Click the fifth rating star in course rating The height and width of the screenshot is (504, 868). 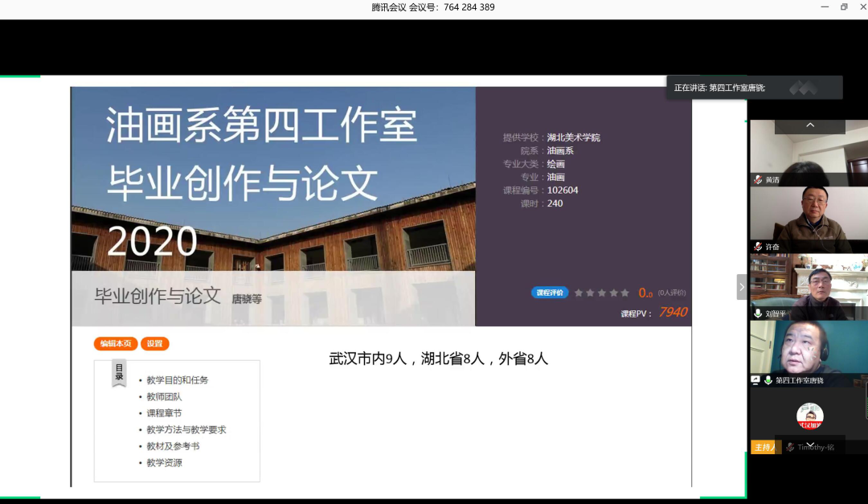point(625,293)
